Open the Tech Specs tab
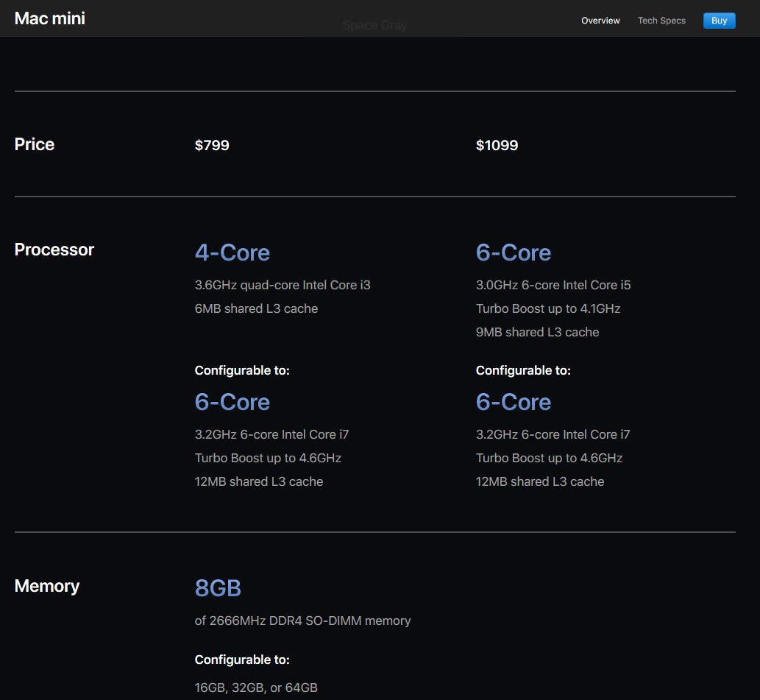Viewport: 760px width, 700px height. (x=661, y=21)
